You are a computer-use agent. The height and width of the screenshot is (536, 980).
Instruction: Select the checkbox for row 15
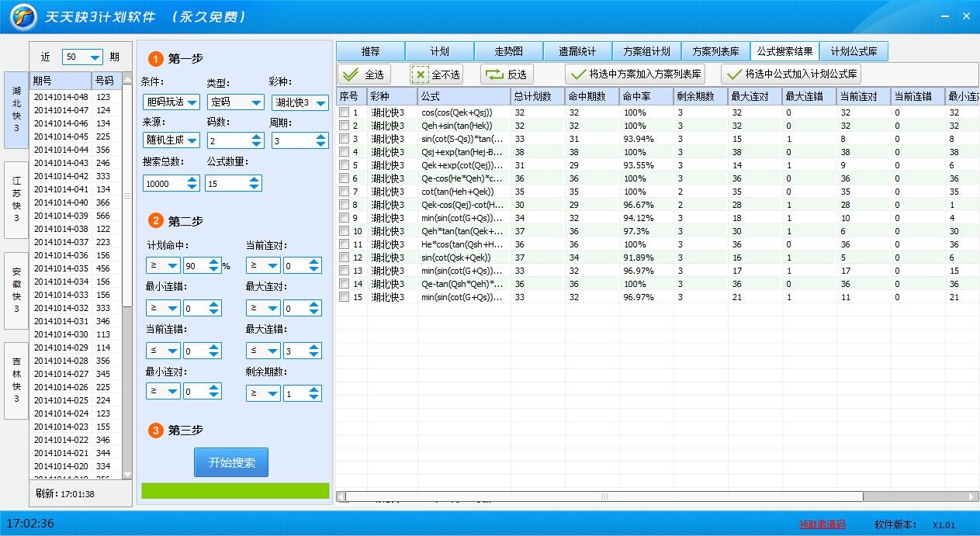pos(345,297)
